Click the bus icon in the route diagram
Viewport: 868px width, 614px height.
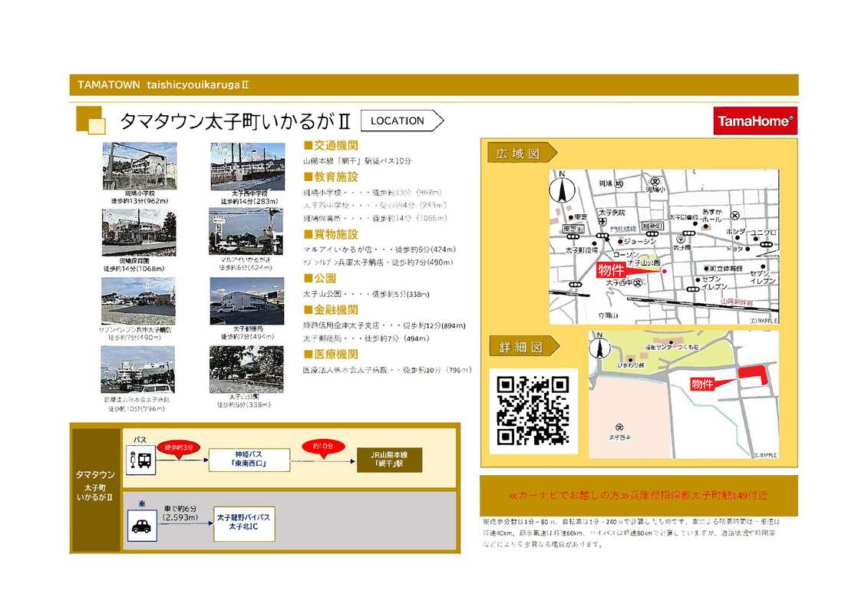coord(142,460)
